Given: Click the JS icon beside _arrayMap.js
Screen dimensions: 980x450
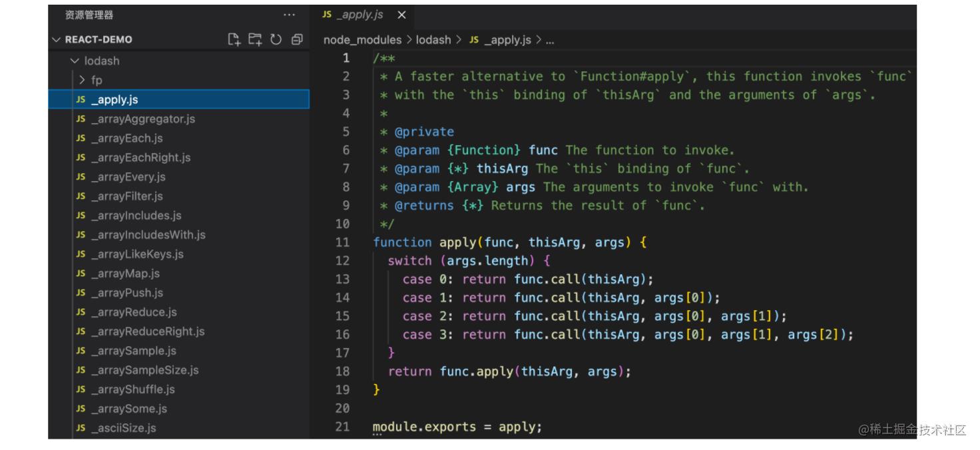Looking at the screenshot, I should coord(81,274).
